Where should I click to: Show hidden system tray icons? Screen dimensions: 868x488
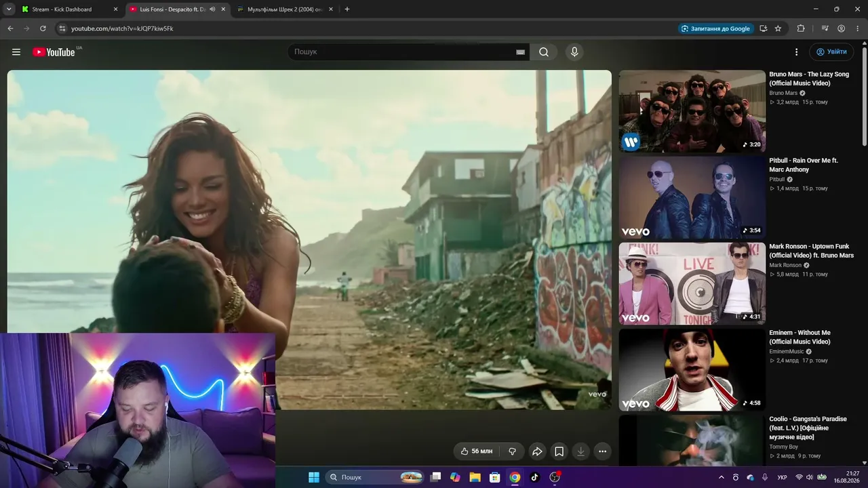click(721, 477)
